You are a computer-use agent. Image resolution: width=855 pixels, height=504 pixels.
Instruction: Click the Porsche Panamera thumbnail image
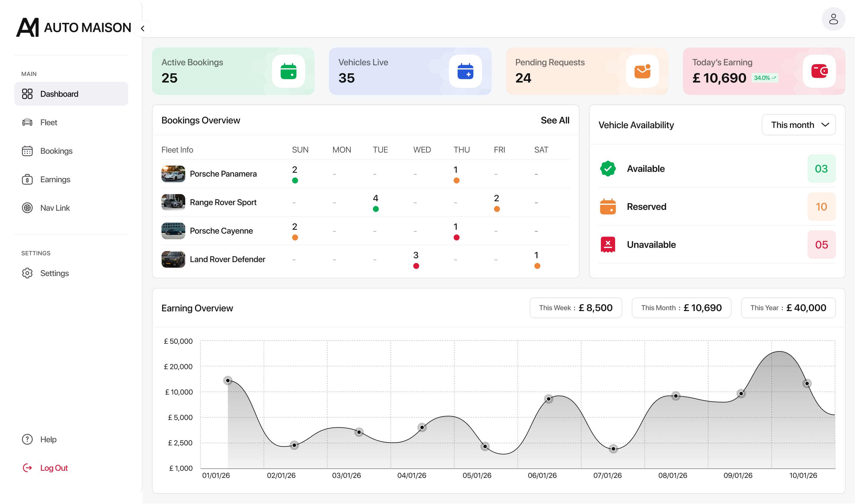tap(173, 174)
